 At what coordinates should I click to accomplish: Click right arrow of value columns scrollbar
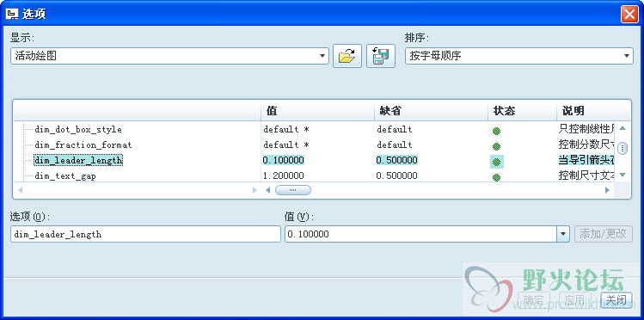click(x=607, y=190)
